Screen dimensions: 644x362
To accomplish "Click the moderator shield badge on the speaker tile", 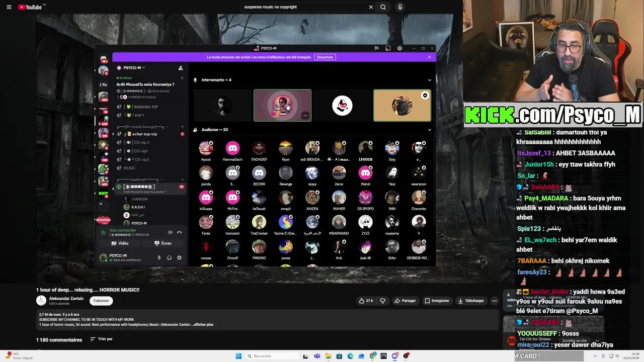I will (425, 96).
